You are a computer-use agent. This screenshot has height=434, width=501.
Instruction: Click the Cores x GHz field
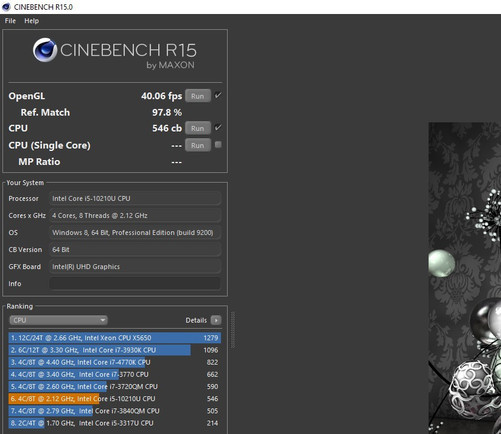[135, 215]
